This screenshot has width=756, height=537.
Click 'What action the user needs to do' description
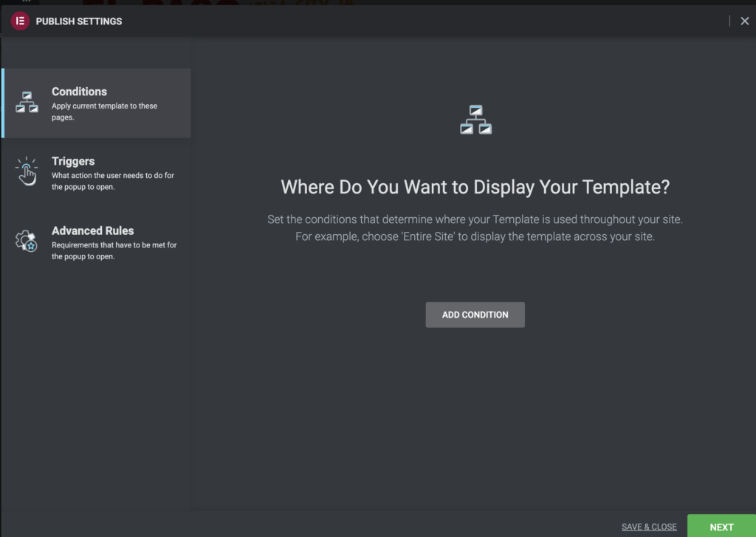pyautogui.click(x=113, y=181)
